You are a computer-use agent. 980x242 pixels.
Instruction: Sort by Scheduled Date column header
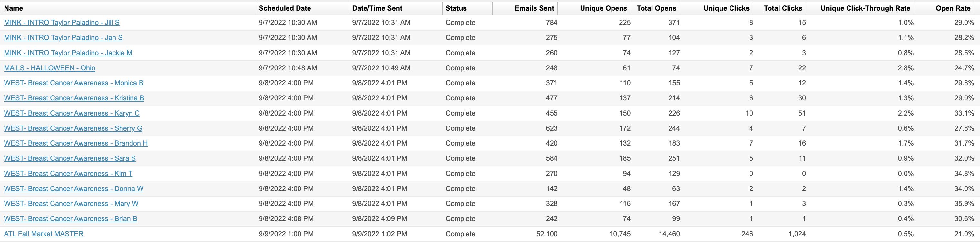(285, 8)
